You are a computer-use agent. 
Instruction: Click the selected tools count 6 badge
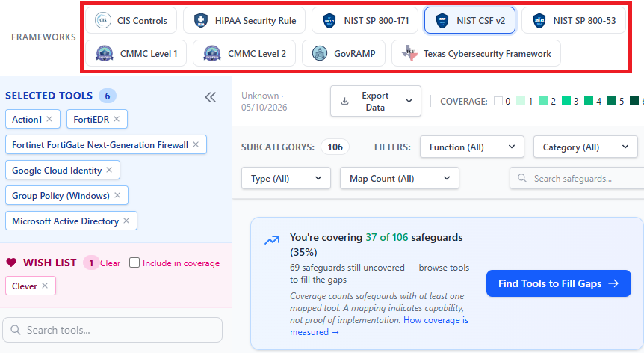click(107, 96)
